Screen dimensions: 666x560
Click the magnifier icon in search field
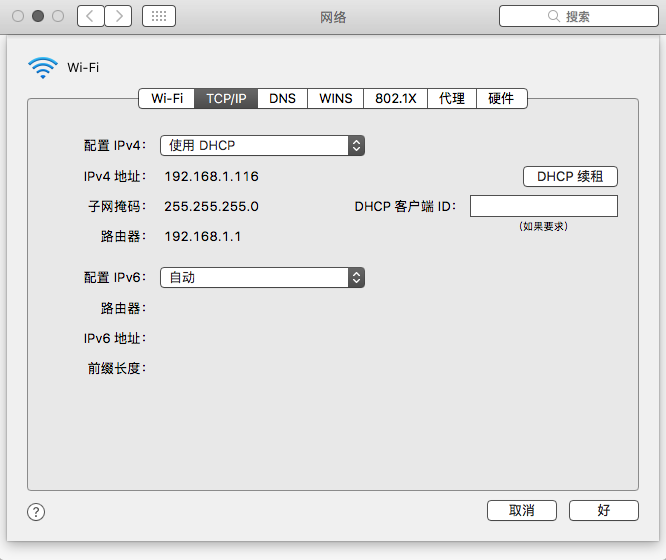553,16
